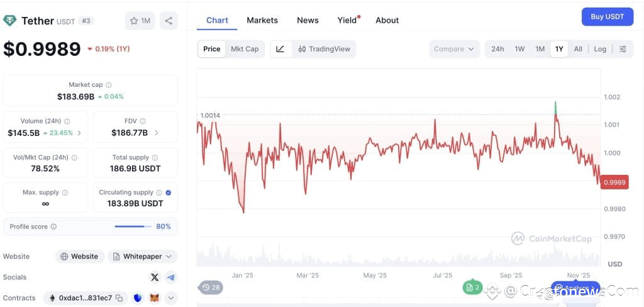
Task: Toggle the Log scale option
Action: [x=600, y=49]
